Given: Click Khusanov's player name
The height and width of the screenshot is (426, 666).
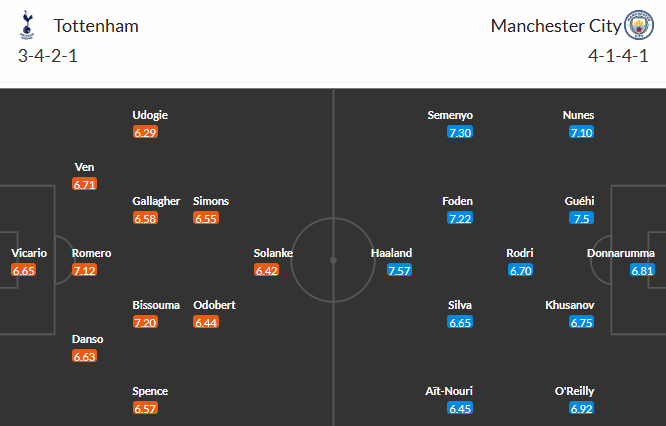Looking at the screenshot, I should [x=570, y=305].
